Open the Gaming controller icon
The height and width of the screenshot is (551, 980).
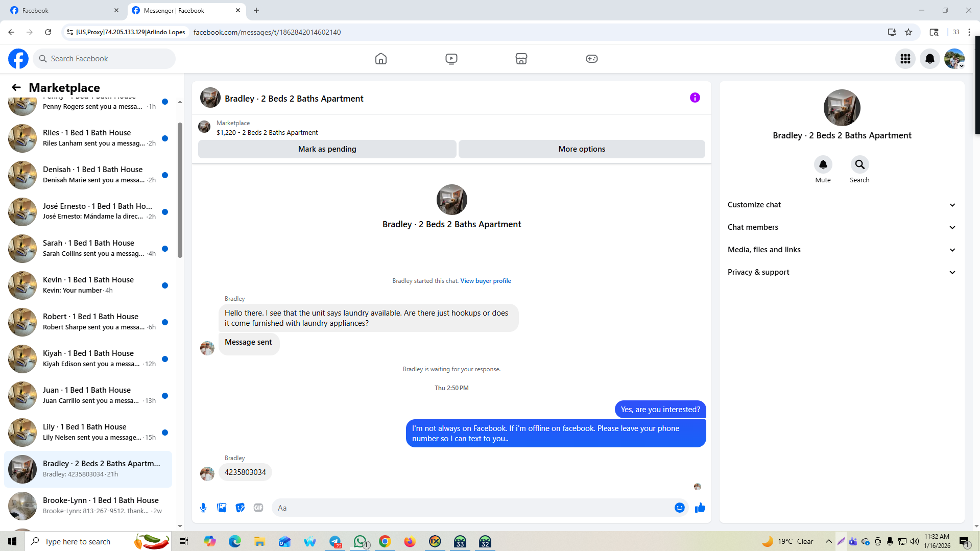(591, 59)
